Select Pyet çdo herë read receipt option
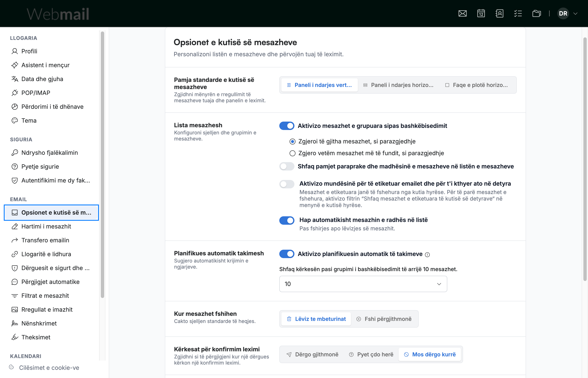Screen dimensions: 588x378 pyautogui.click(x=371, y=354)
